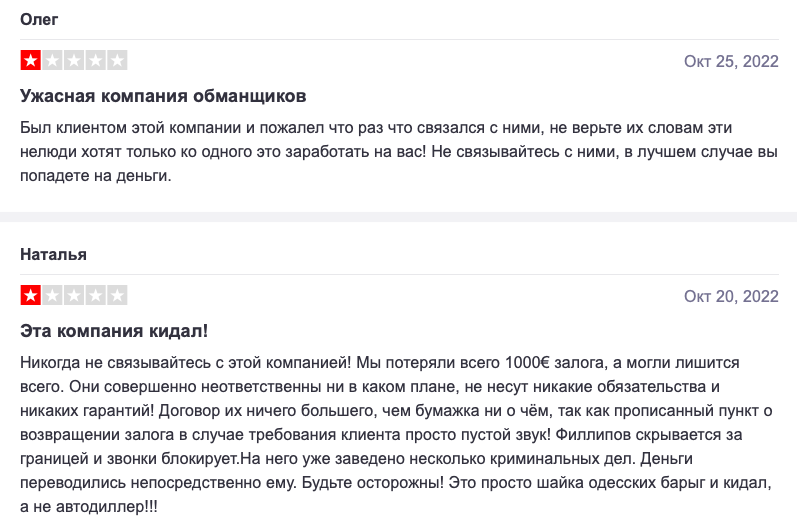Click the last line ending with автодиллер!!!
797x528 pixels.
pos(89,507)
